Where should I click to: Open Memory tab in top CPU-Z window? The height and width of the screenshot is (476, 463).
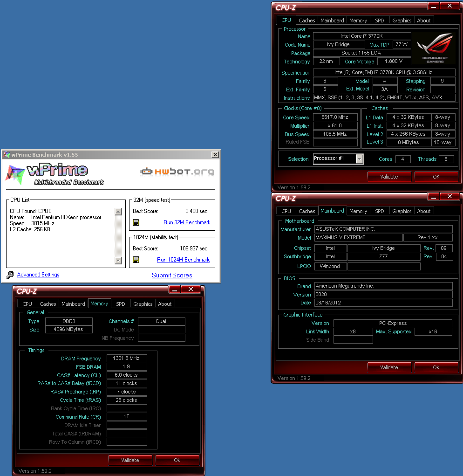tap(358, 21)
